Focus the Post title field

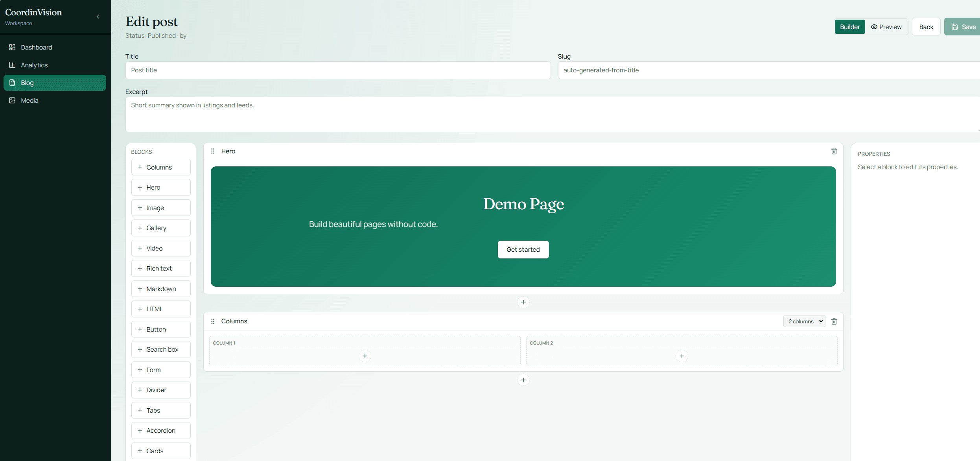coord(338,70)
